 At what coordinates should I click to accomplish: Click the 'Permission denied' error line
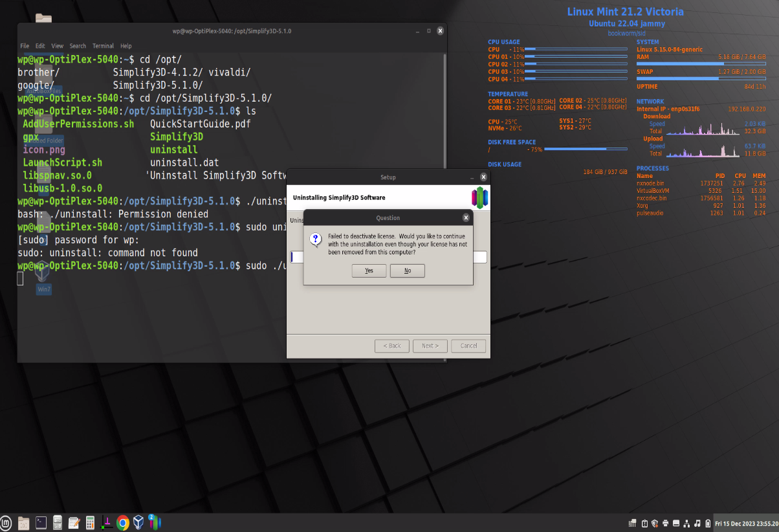tap(113, 214)
